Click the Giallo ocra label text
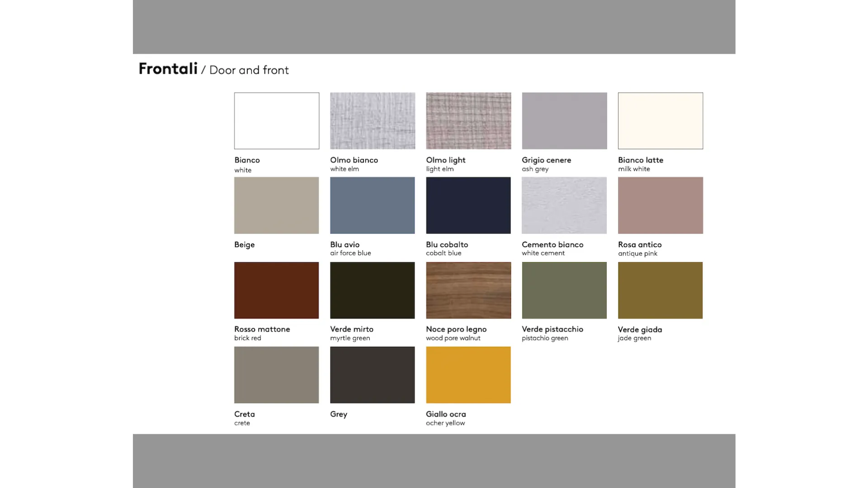 coord(446,414)
